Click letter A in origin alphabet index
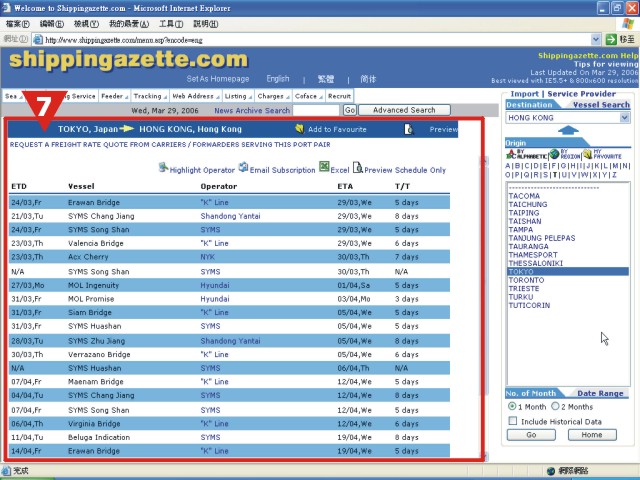This screenshot has width=640, height=480. pos(507,166)
